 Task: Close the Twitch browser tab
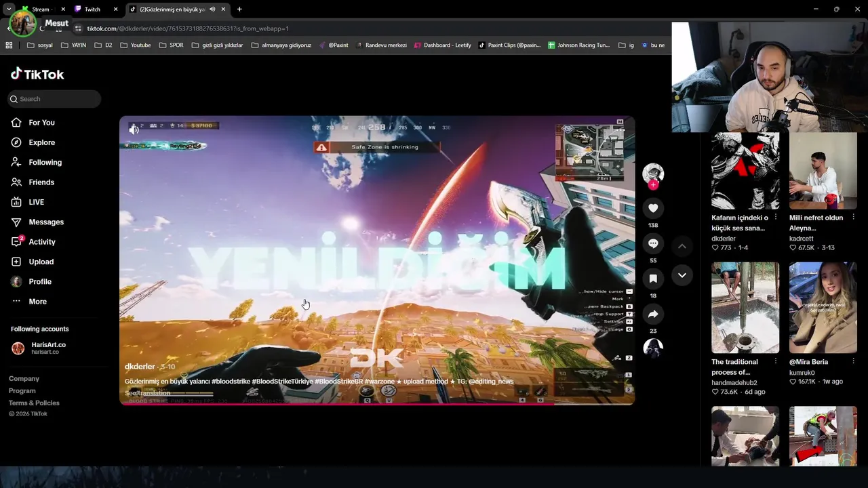pos(115,9)
